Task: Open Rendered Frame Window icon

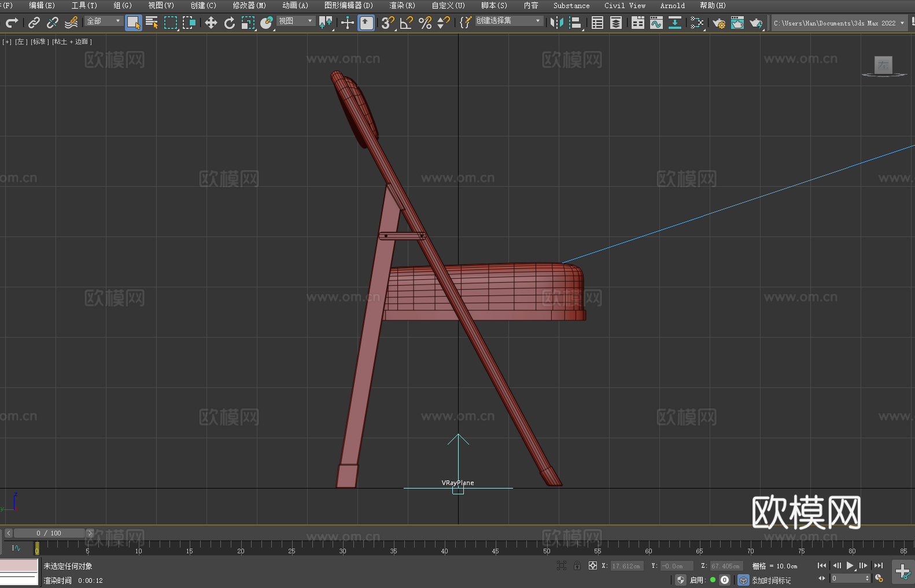Action: pos(737,23)
